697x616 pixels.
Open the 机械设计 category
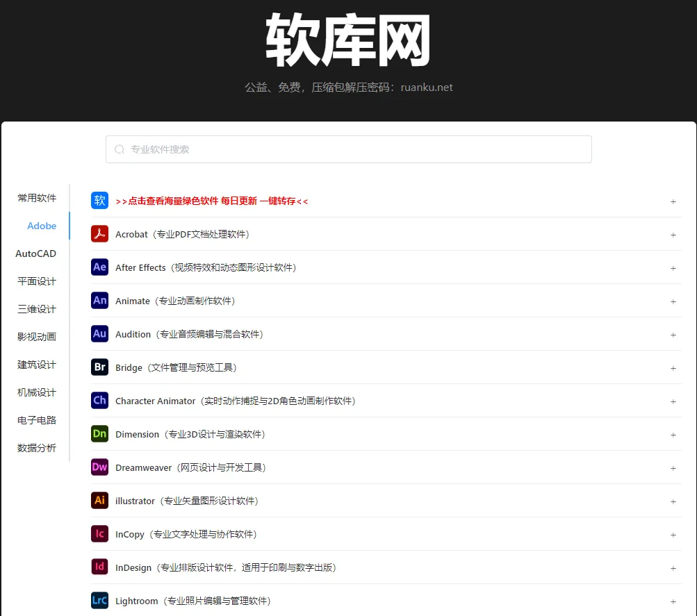37,392
